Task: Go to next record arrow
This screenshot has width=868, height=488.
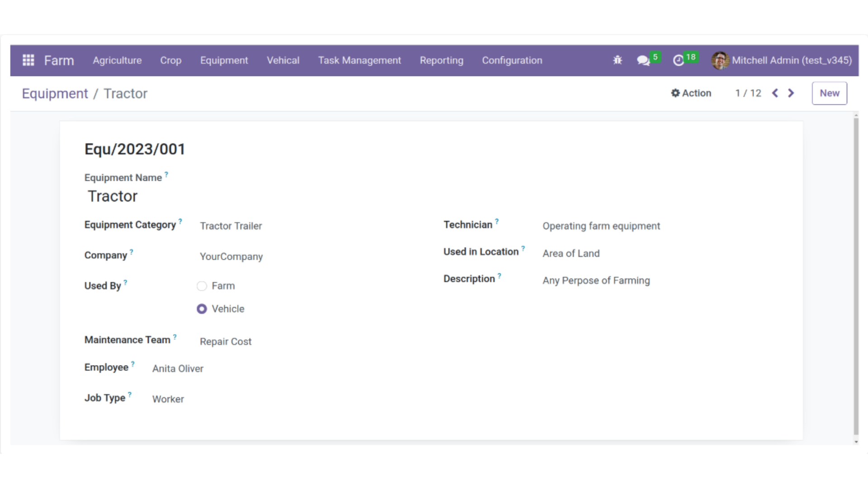Action: click(791, 93)
